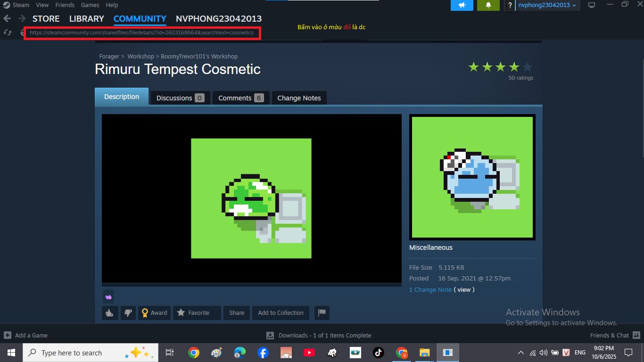644x362 pixels.
Task: Open the Change Notes tab
Action: (299, 98)
